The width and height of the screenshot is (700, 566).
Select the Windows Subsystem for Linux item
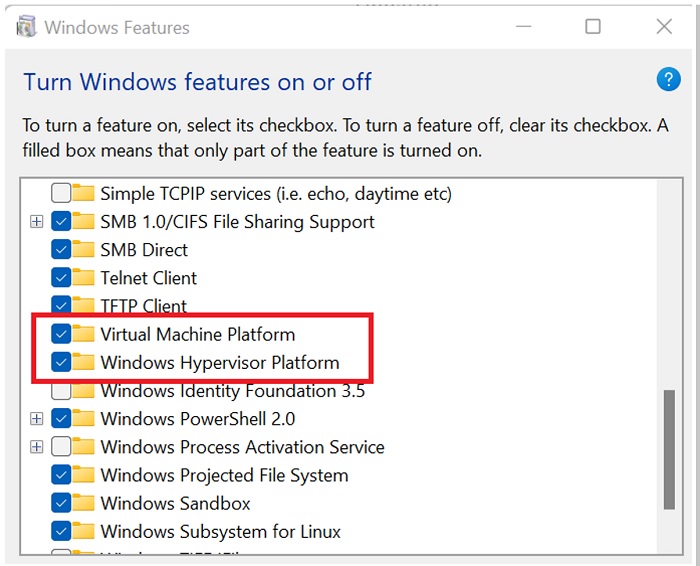click(x=220, y=531)
